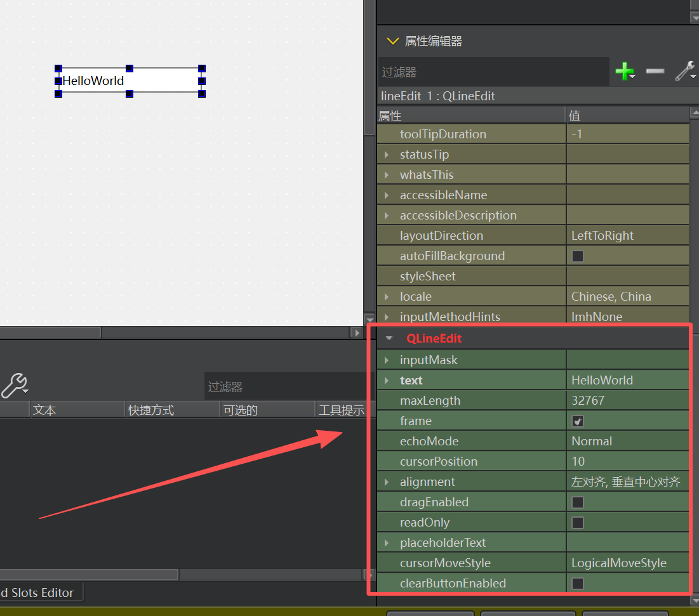This screenshot has width=699, height=616.
Task: Toggle the autoFillBackground checkbox
Action: pyautogui.click(x=578, y=256)
